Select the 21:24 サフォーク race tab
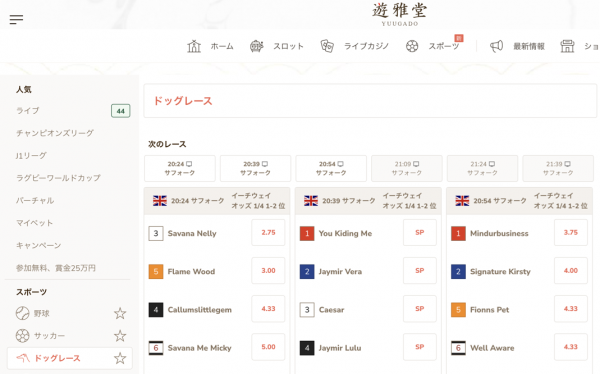The image size is (600, 374). pos(483,168)
